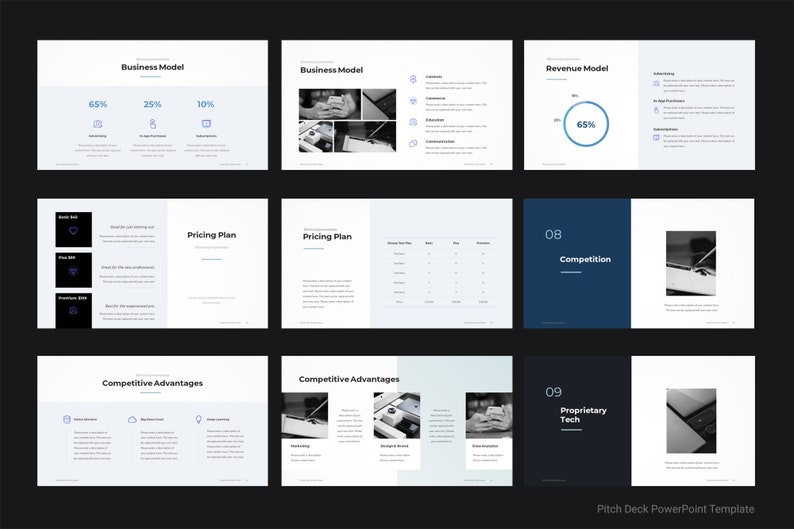Click the Business Model title above photo collage
The width and height of the screenshot is (794, 529).
(332, 70)
